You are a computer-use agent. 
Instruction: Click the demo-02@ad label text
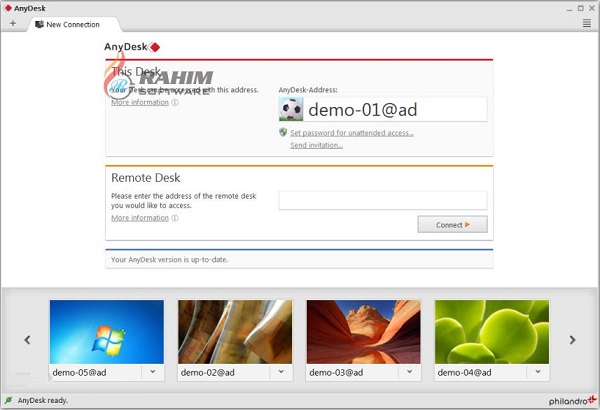point(208,372)
